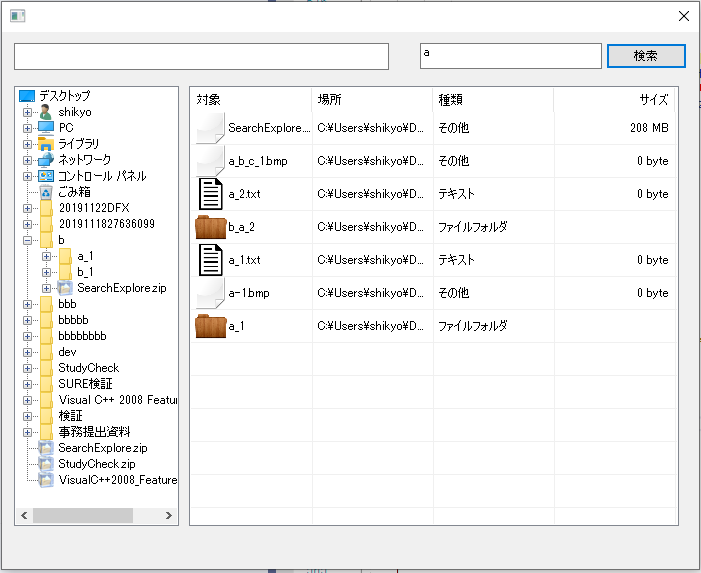Click the file icon of a-1.bmp

[210, 293]
